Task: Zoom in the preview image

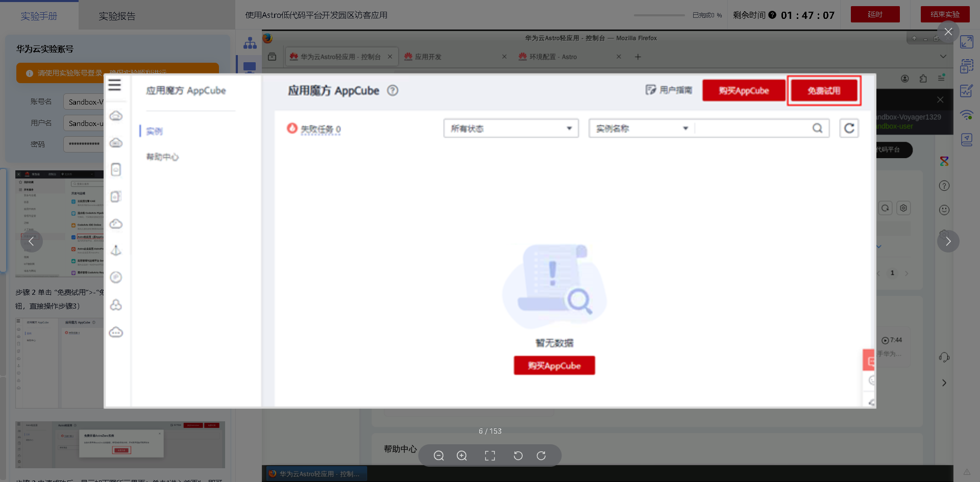Action: pos(462,455)
